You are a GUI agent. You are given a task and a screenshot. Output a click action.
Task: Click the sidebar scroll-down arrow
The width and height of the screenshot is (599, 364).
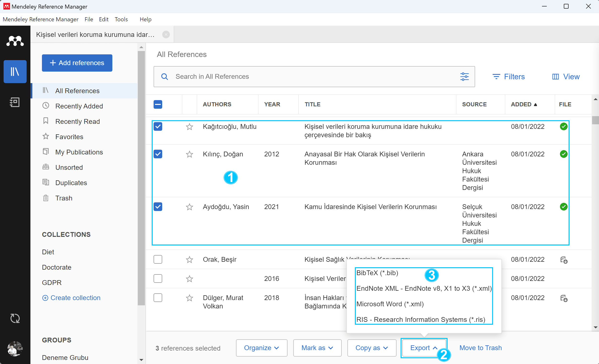click(141, 360)
